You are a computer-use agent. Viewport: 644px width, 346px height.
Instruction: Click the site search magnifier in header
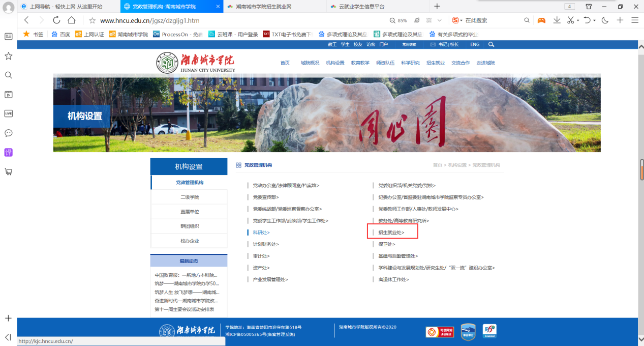click(x=491, y=45)
